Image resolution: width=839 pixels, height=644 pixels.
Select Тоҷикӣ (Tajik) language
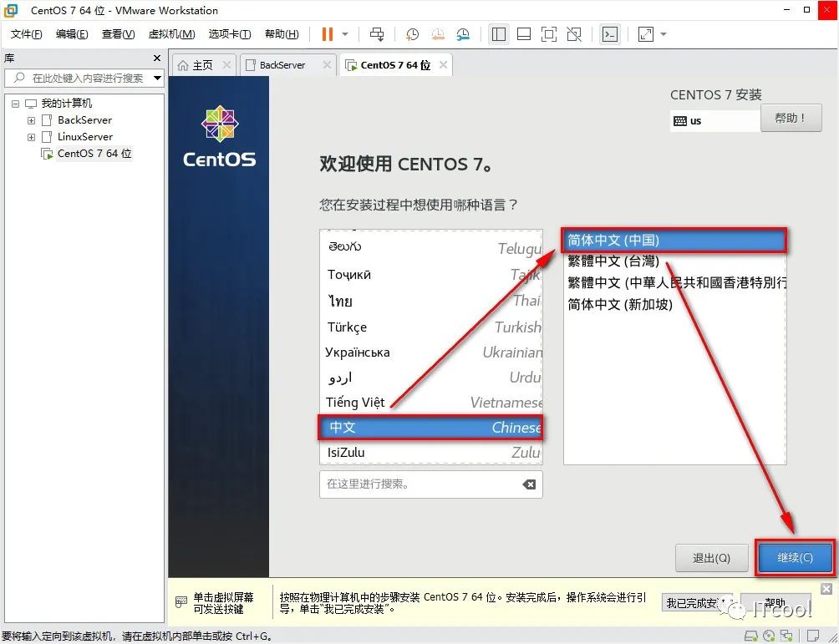[431, 275]
